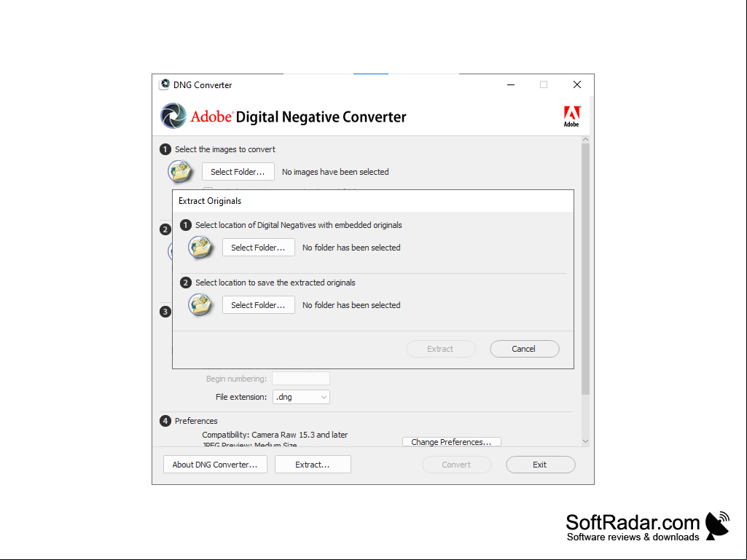
Task: Open Change Preferences dialog
Action: [451, 442]
